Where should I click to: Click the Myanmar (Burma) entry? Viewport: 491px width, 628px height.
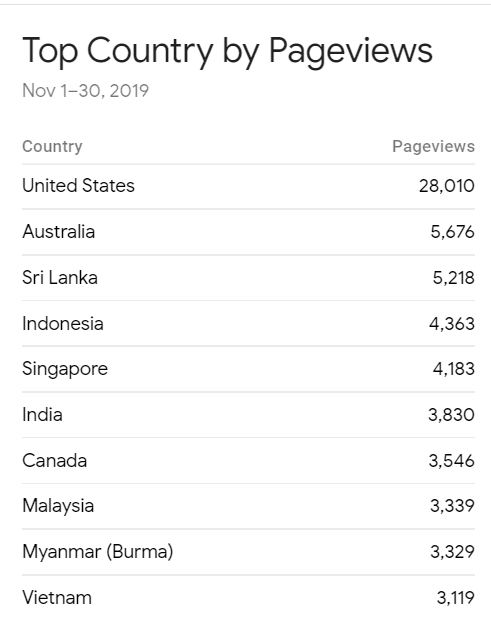(98, 552)
